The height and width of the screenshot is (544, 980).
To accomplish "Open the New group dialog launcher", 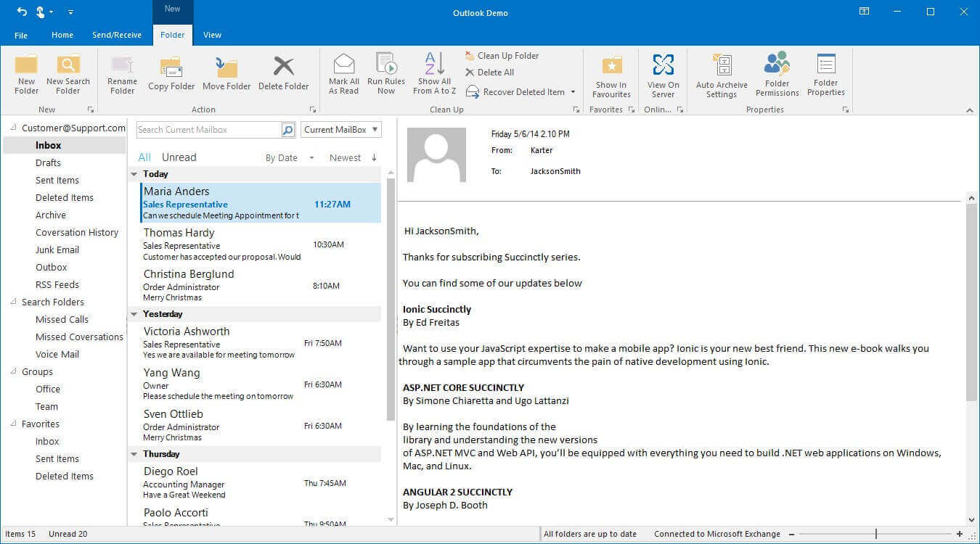I will (91, 110).
